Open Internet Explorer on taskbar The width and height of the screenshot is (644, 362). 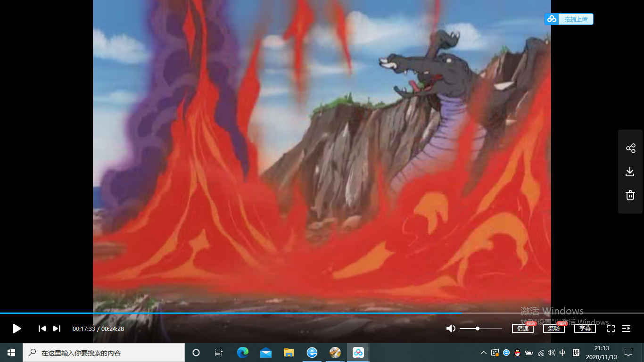312,353
